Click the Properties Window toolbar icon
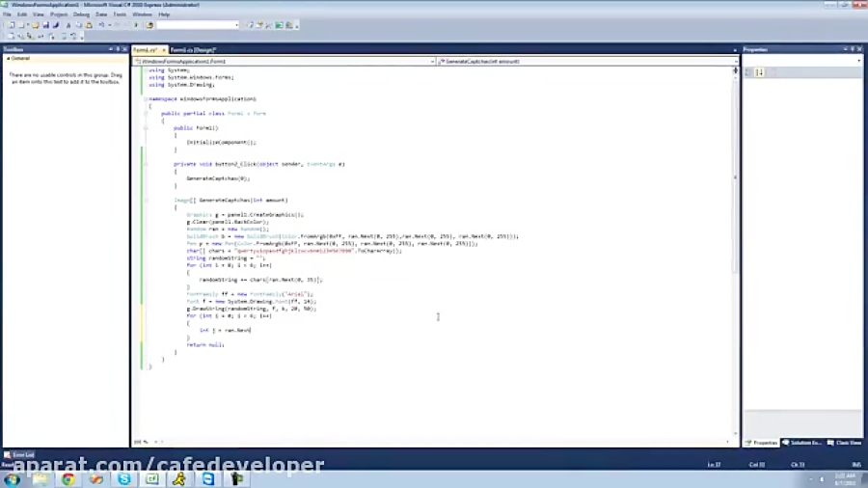This screenshot has width=868, height=488. [259, 25]
